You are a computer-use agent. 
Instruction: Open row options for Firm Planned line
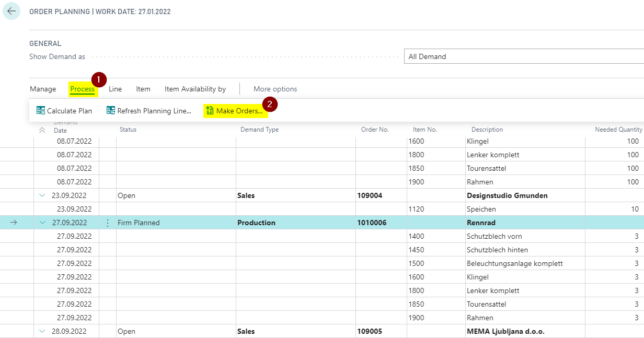click(x=108, y=223)
